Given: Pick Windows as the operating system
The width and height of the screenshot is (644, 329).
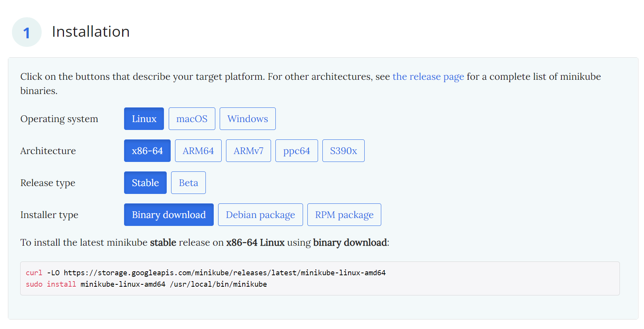Looking at the screenshot, I should [247, 118].
